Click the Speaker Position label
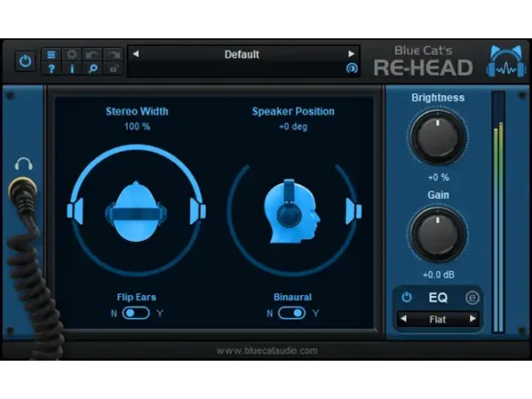532x399 pixels. tap(293, 112)
